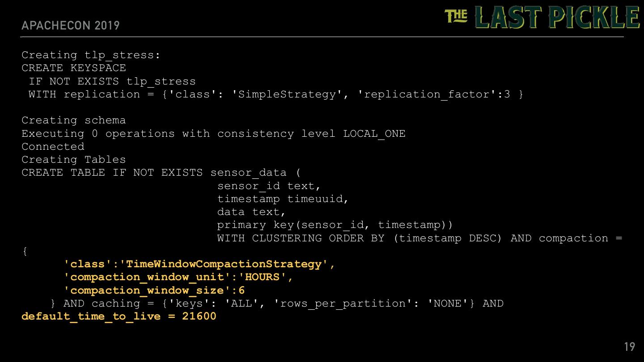This screenshot has width=644, height=362.
Task: Click the 'data text,' column definition
Action: pos(251,212)
